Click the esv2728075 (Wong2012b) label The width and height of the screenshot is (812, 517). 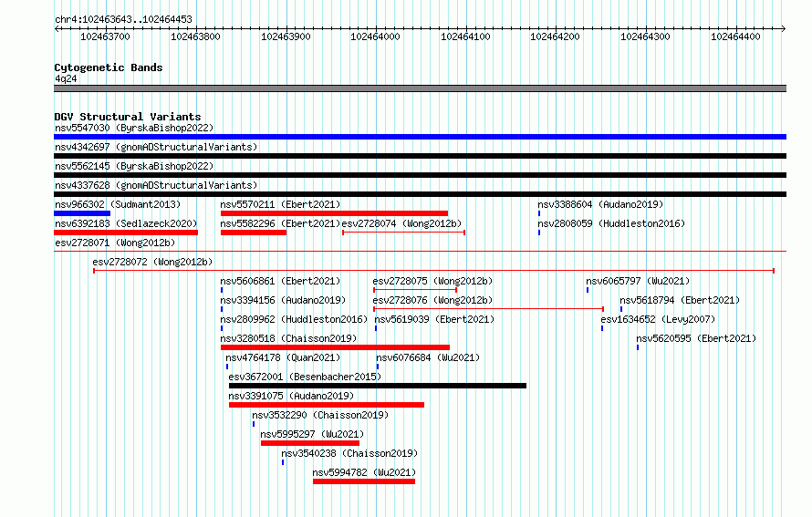click(432, 281)
